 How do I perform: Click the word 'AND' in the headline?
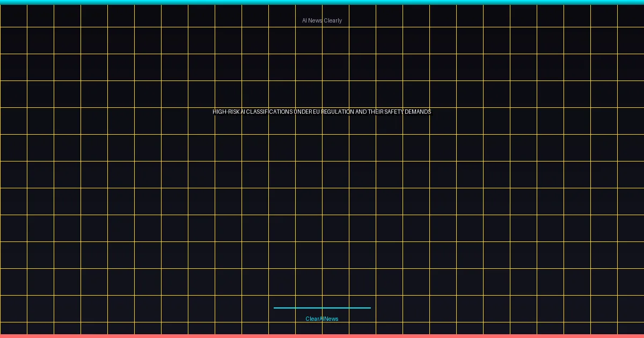(361, 112)
